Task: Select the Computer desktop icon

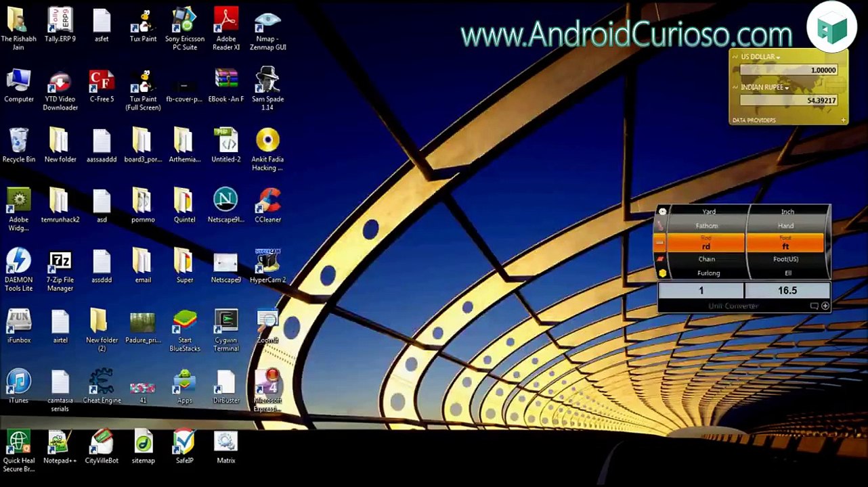Action: [x=19, y=85]
